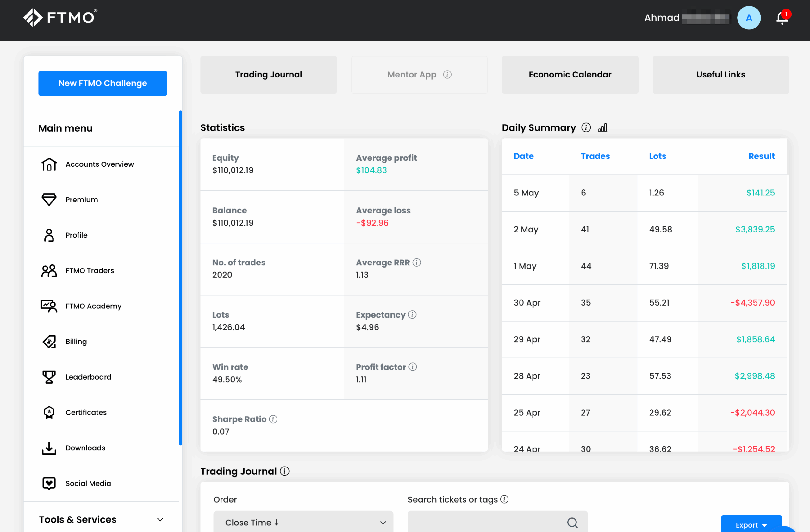Click the Daily Summary info icon
810x532 pixels.
click(586, 127)
